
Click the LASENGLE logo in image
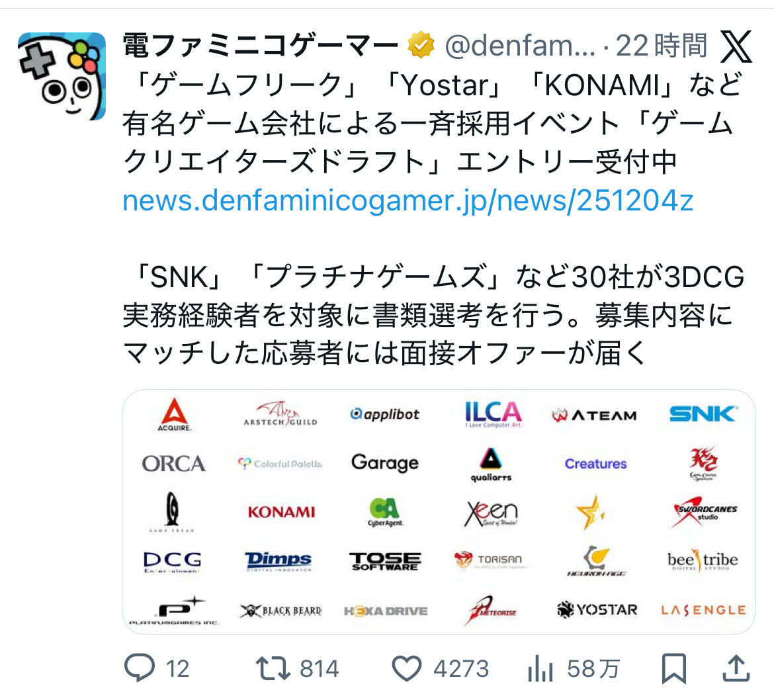(x=703, y=610)
